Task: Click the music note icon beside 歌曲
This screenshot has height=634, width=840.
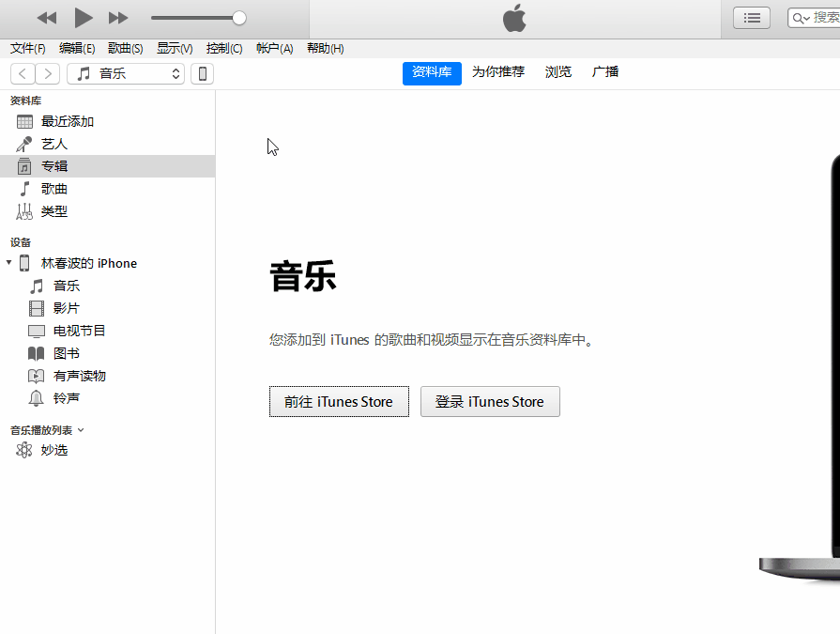Action: click(x=24, y=189)
